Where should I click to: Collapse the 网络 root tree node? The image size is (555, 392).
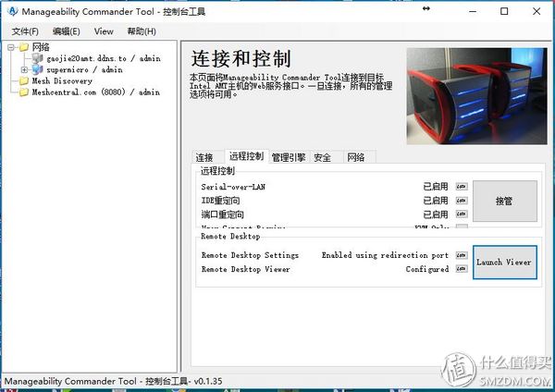pyautogui.click(x=11, y=47)
